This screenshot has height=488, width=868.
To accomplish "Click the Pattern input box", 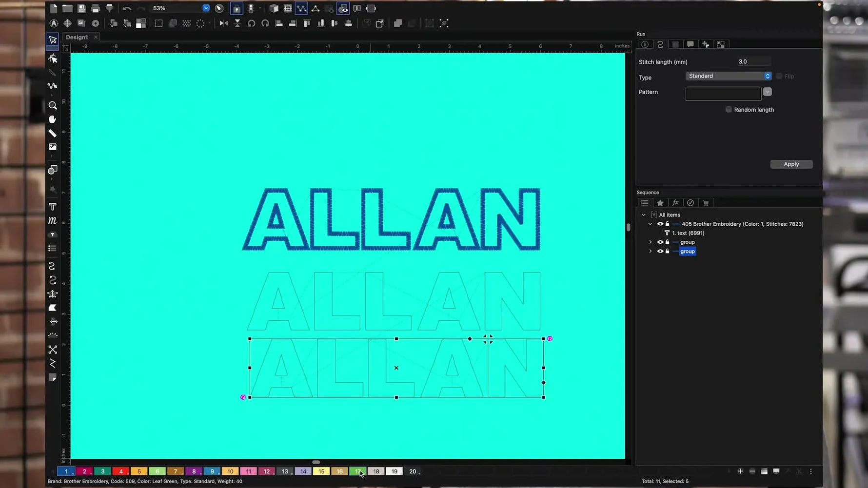I will pyautogui.click(x=723, y=93).
